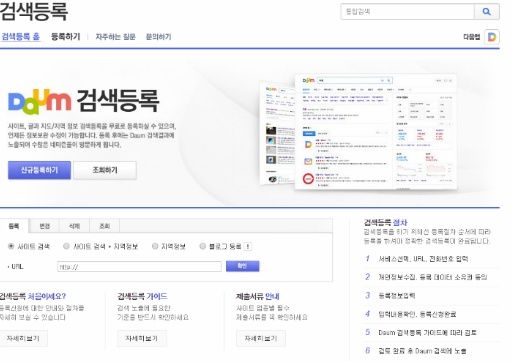This screenshot has width=513, height=362.
Task: Click the Daum logo in banner
Action: pos(39,101)
